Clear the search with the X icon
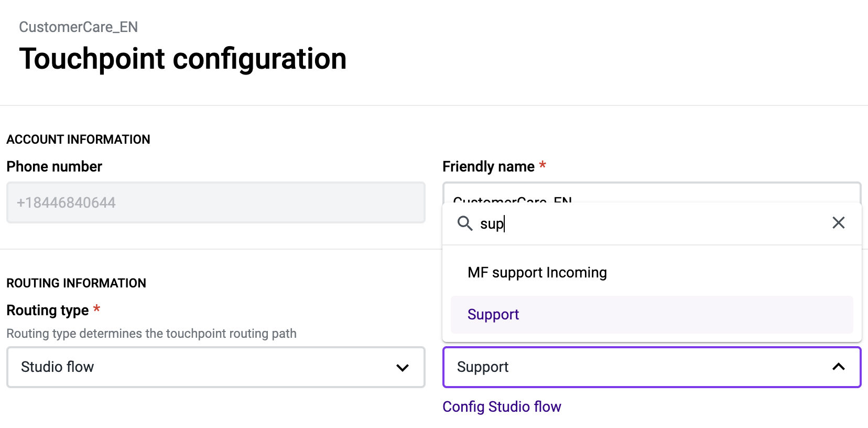The image size is (868, 428). [x=839, y=223]
